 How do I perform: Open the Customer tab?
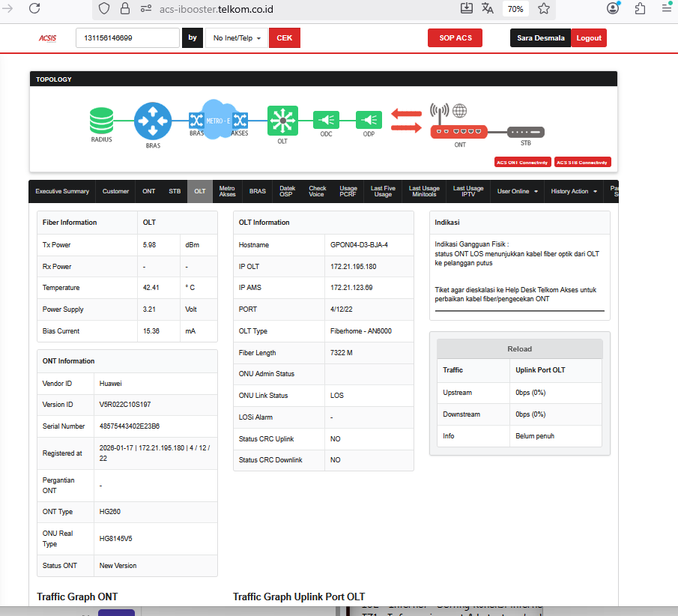click(115, 191)
